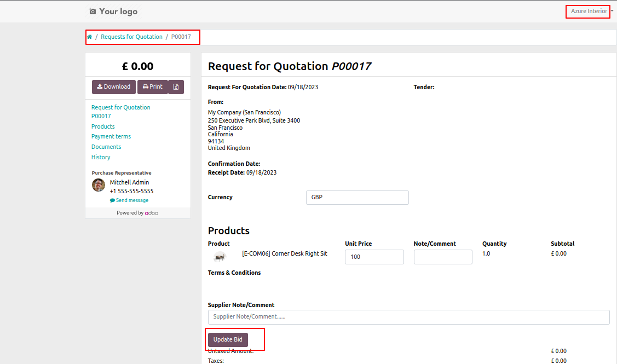Image resolution: width=617 pixels, height=364 pixels.
Task: Open Requests for Quotation breadcrumb link
Action: (x=131, y=37)
